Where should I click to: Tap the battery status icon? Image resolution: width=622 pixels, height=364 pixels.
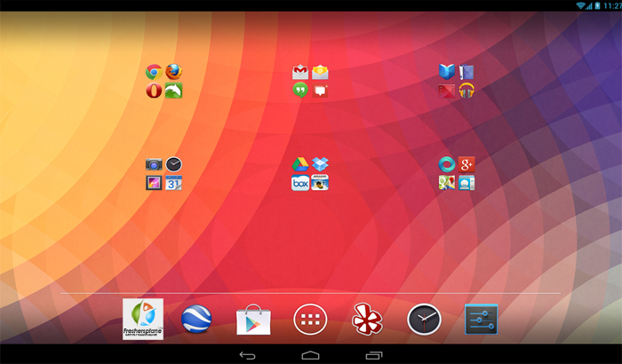[597, 5]
